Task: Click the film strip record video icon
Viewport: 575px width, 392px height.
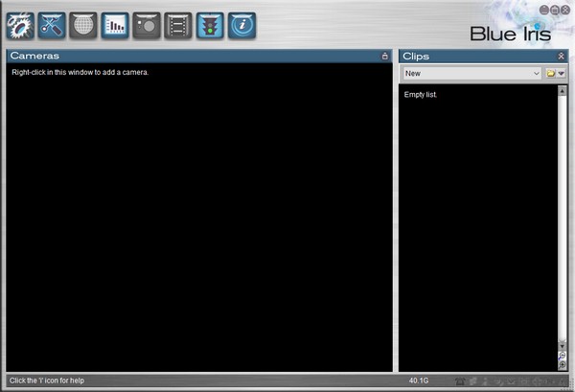Action: click(x=178, y=25)
